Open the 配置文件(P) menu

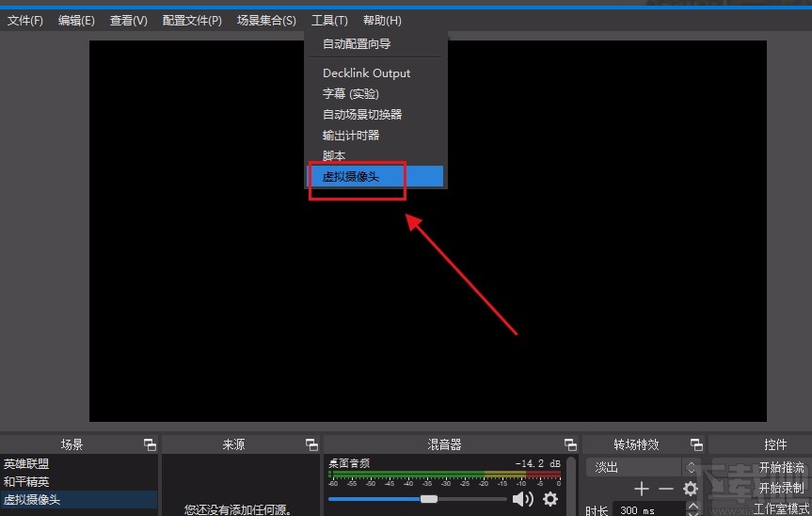(x=192, y=21)
